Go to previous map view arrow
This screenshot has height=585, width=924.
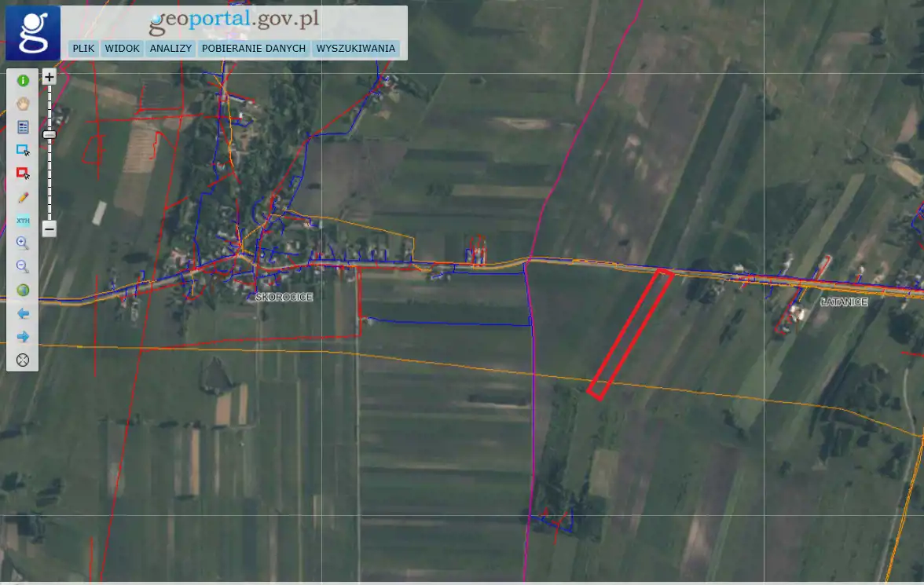pyautogui.click(x=23, y=314)
